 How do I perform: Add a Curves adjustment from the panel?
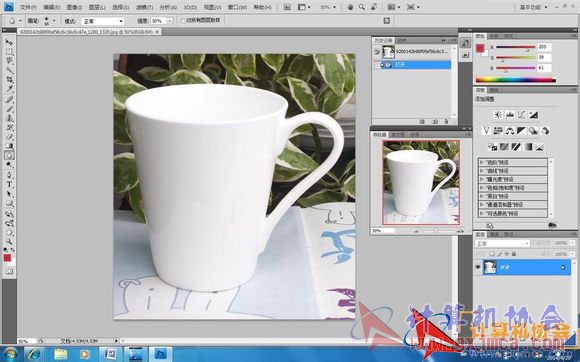point(522,115)
